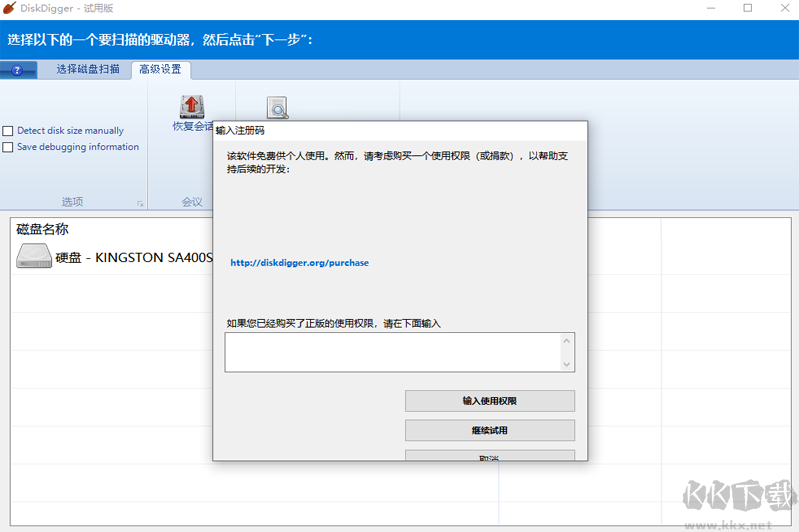Enable Save debugging information checkbox
This screenshot has width=799, height=532.
tap(8, 147)
